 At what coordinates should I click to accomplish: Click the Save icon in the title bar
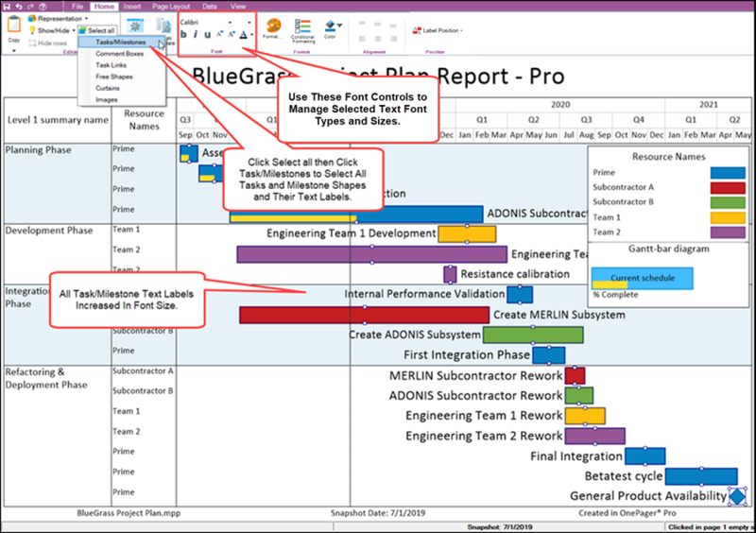(x=7, y=7)
